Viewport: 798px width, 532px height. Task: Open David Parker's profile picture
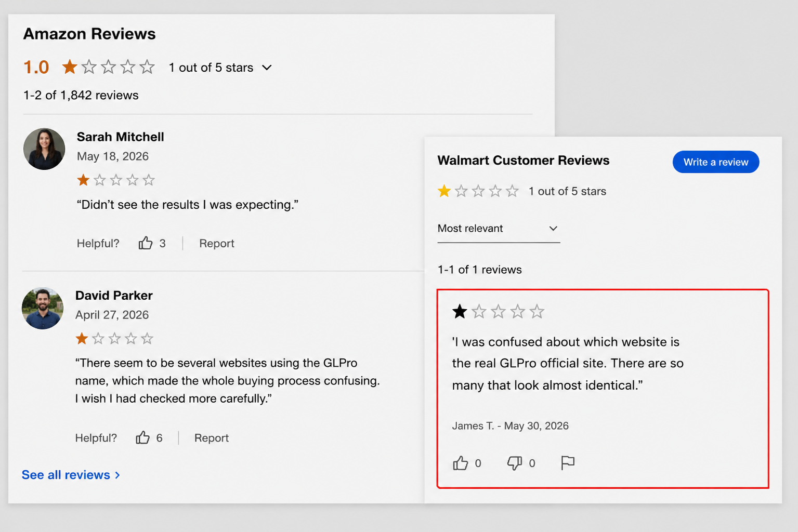tap(43, 308)
